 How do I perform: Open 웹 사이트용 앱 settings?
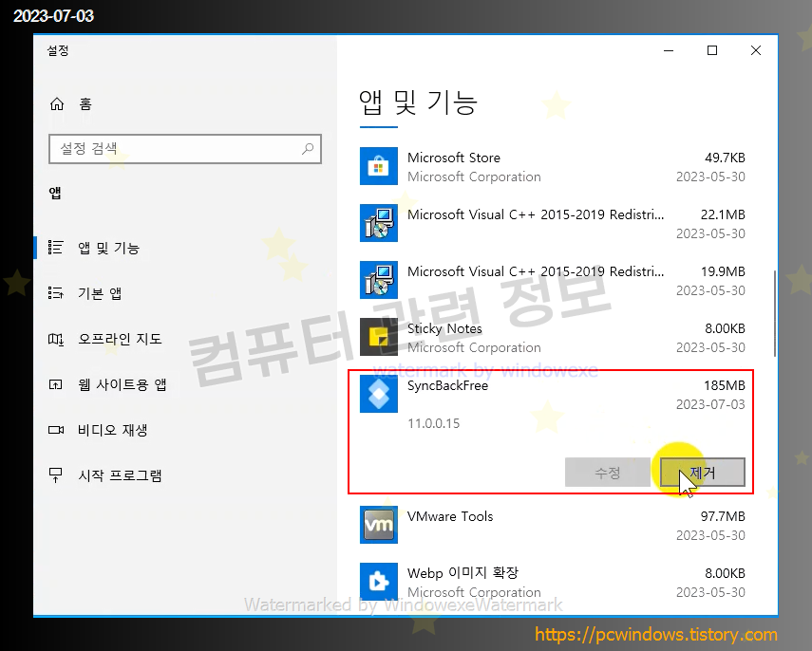click(x=123, y=384)
